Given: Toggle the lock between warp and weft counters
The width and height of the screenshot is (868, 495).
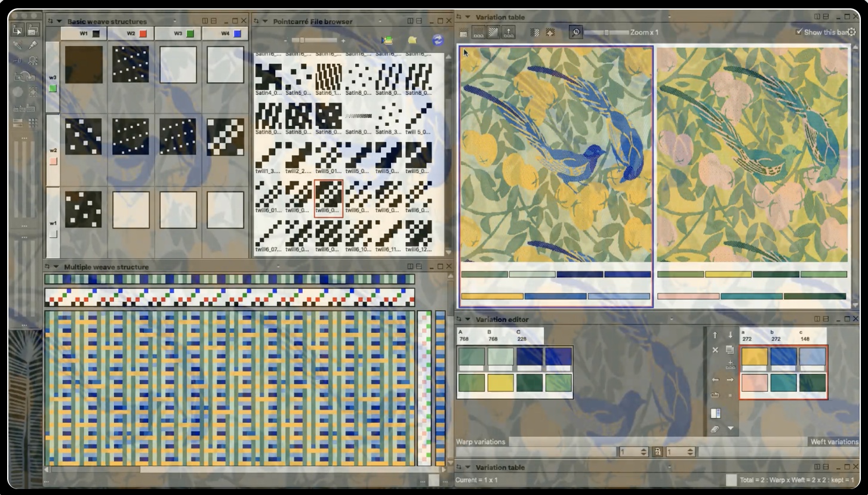Looking at the screenshot, I should tap(657, 451).
